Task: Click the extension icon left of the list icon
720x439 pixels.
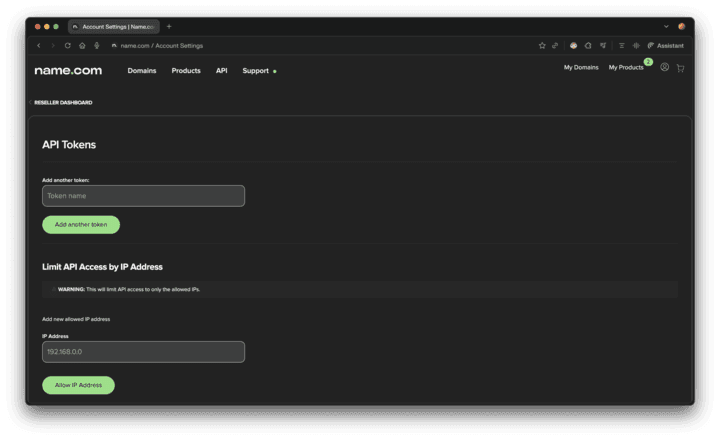Action: pos(603,45)
